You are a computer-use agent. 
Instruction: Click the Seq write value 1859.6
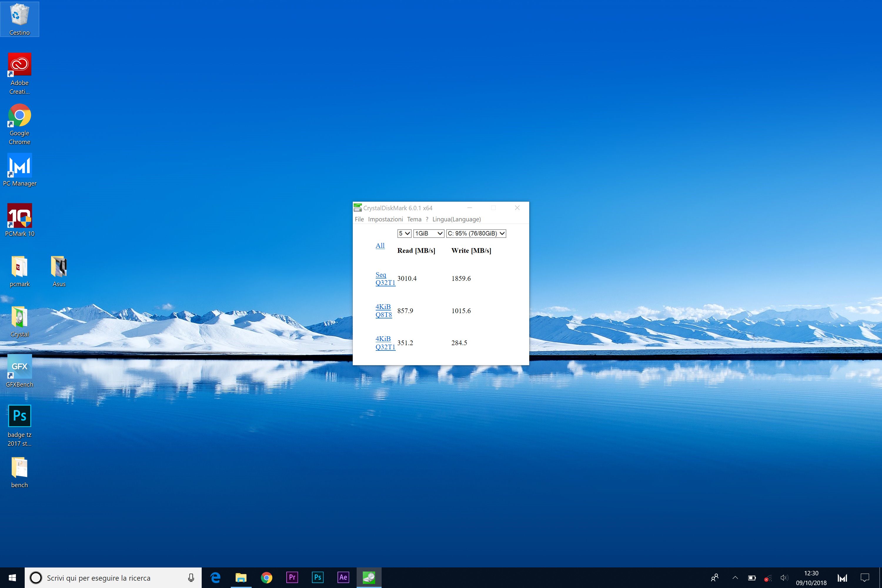pos(461,279)
